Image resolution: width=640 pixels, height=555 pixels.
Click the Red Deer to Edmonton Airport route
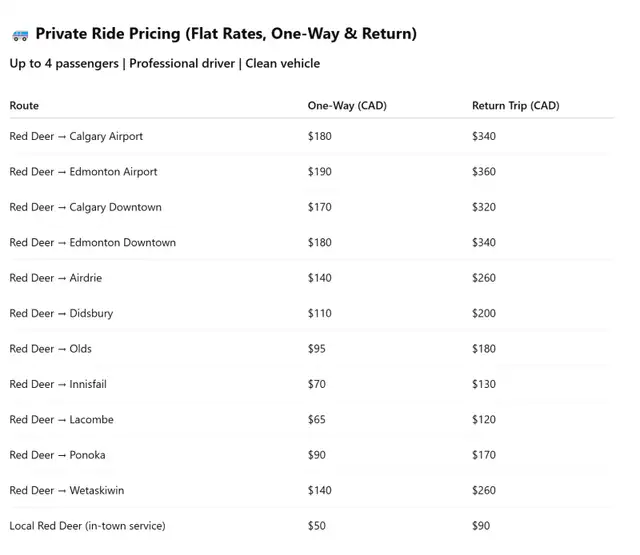pyautogui.click(x=83, y=172)
